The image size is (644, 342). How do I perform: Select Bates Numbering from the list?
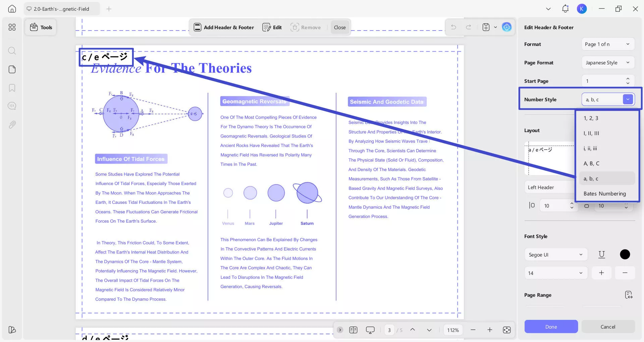point(605,193)
